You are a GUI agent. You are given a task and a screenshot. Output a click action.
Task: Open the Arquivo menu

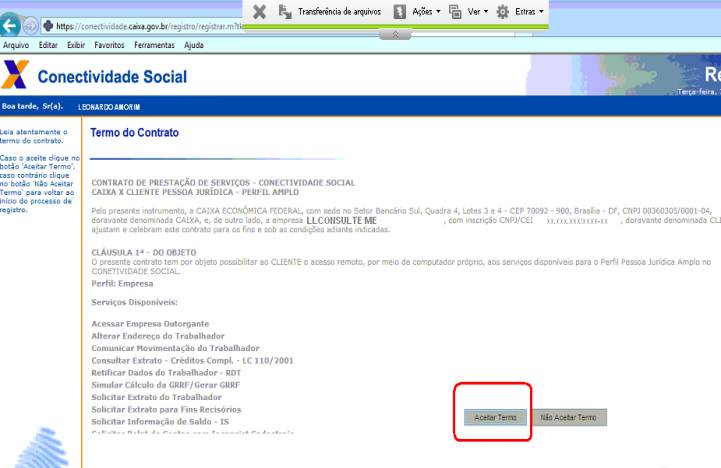pyautogui.click(x=16, y=45)
